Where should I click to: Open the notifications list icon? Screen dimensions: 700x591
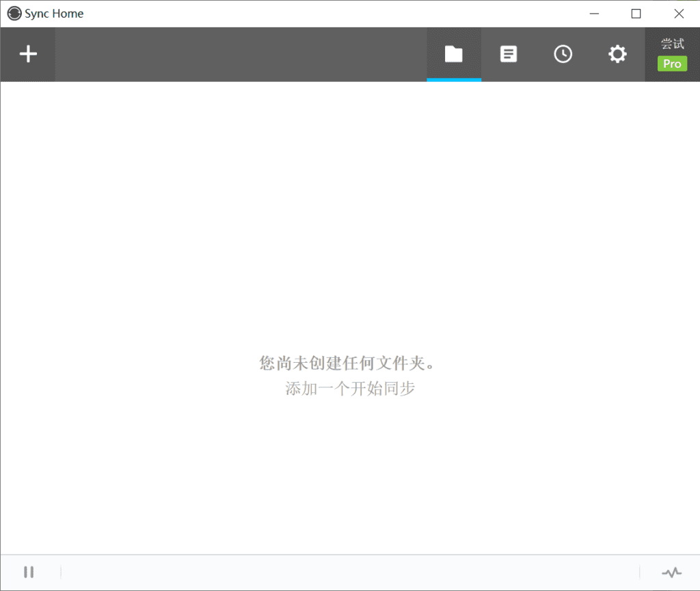pyautogui.click(x=508, y=54)
